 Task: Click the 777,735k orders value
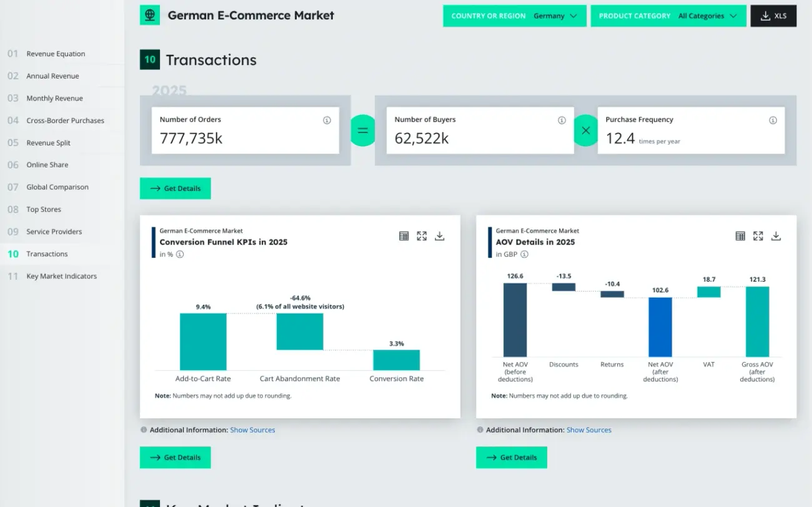[x=191, y=139]
